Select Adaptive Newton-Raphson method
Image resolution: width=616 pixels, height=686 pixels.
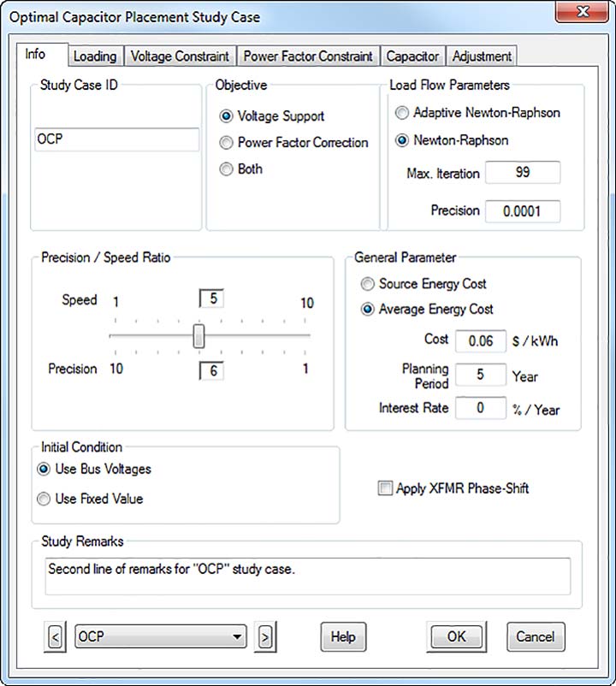tap(402, 113)
